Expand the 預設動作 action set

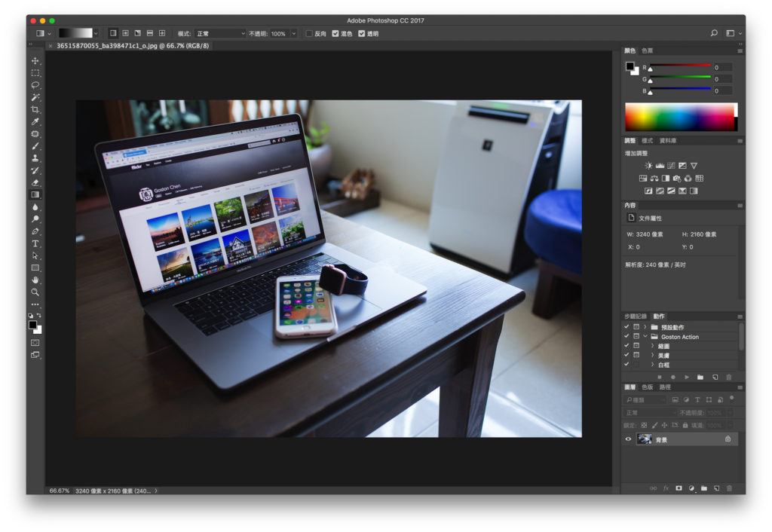[645, 327]
